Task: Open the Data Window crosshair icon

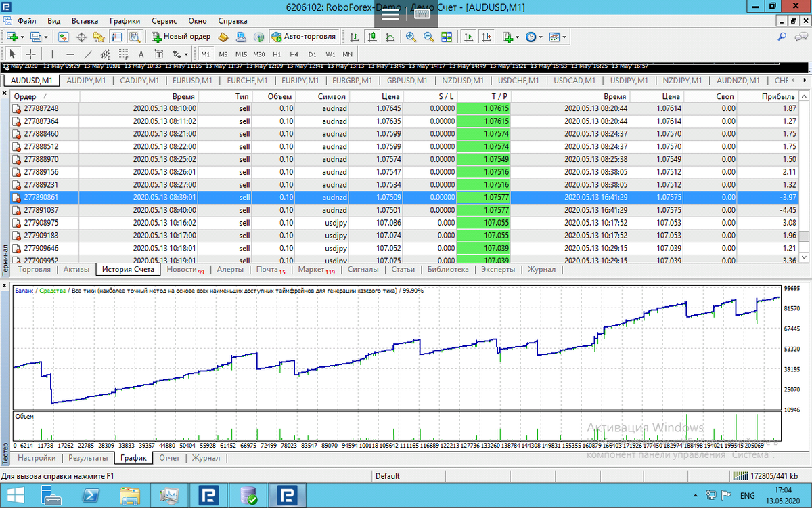Action: click(x=81, y=37)
